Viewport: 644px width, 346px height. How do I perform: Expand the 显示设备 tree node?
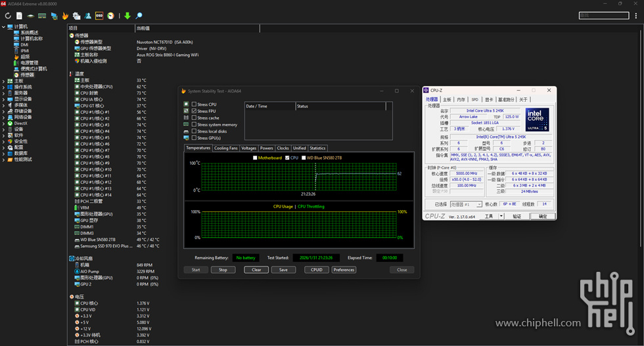pos(3,99)
